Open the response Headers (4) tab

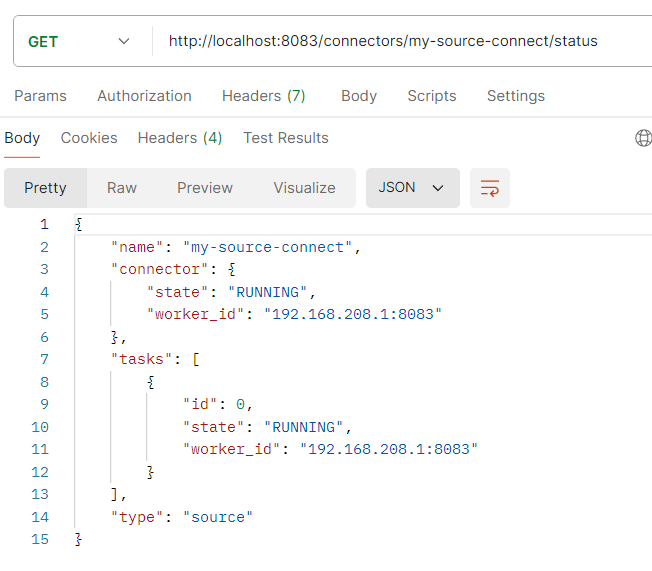pyautogui.click(x=180, y=138)
